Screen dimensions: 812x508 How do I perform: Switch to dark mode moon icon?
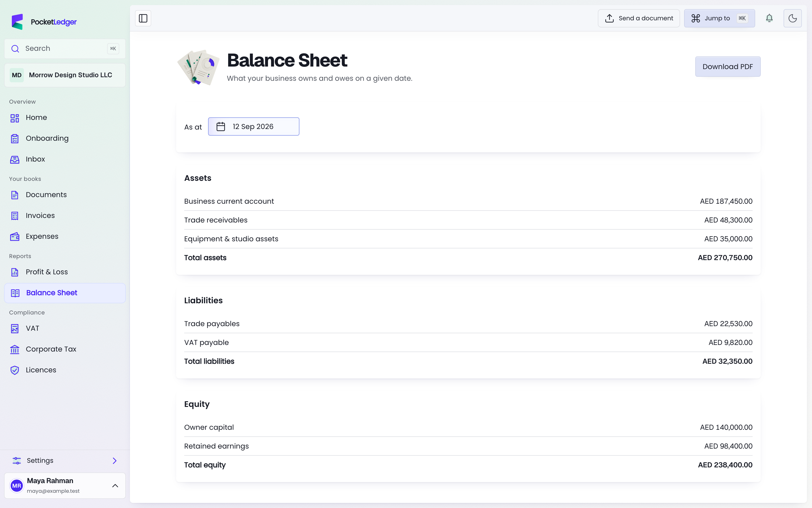tap(792, 18)
